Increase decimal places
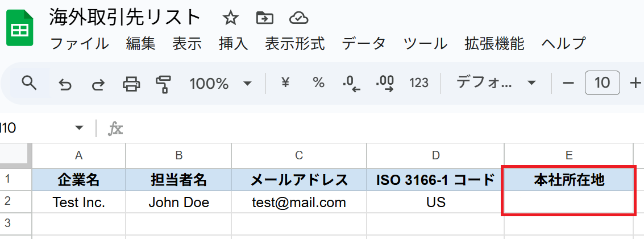The image size is (644, 239). (x=385, y=84)
